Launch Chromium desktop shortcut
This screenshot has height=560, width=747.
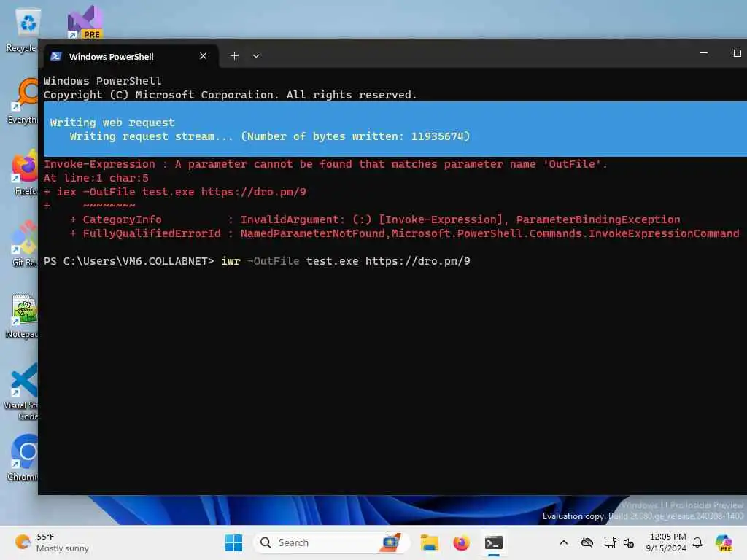23,458
